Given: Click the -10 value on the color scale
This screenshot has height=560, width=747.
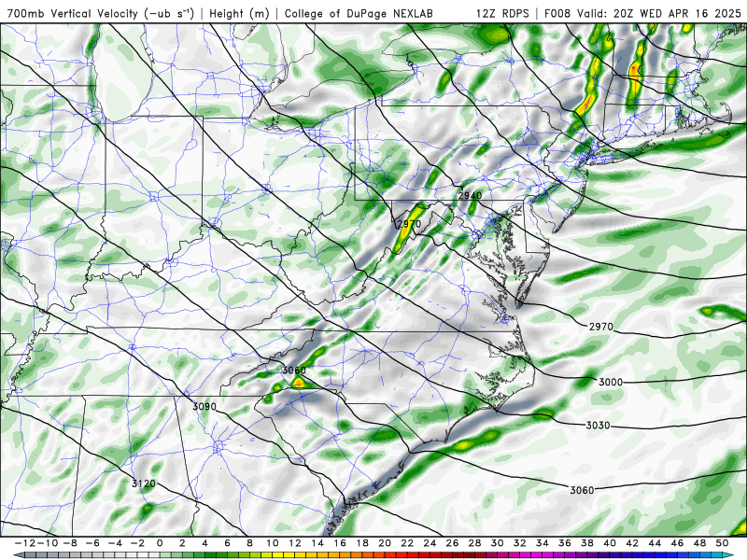Looking at the screenshot, I should point(46,543).
